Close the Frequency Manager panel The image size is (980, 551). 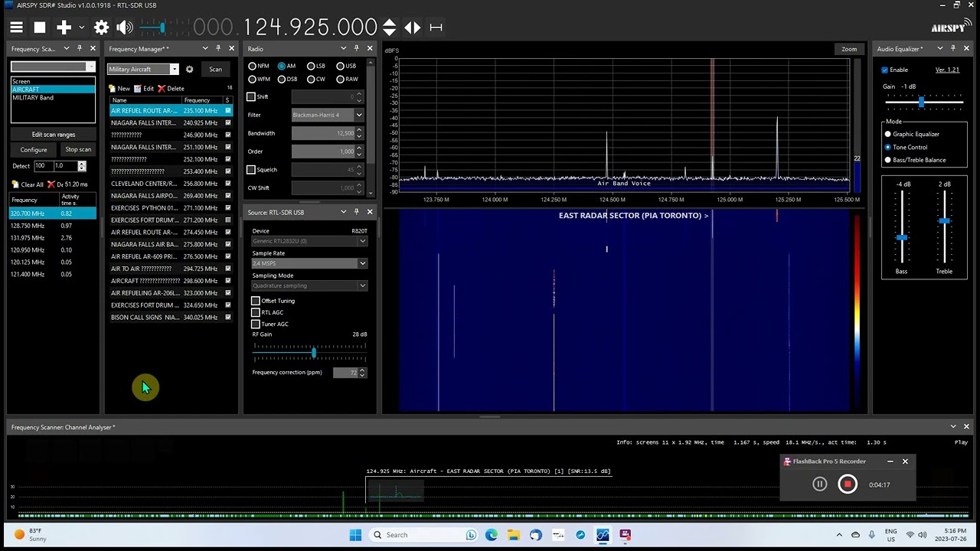pos(231,49)
